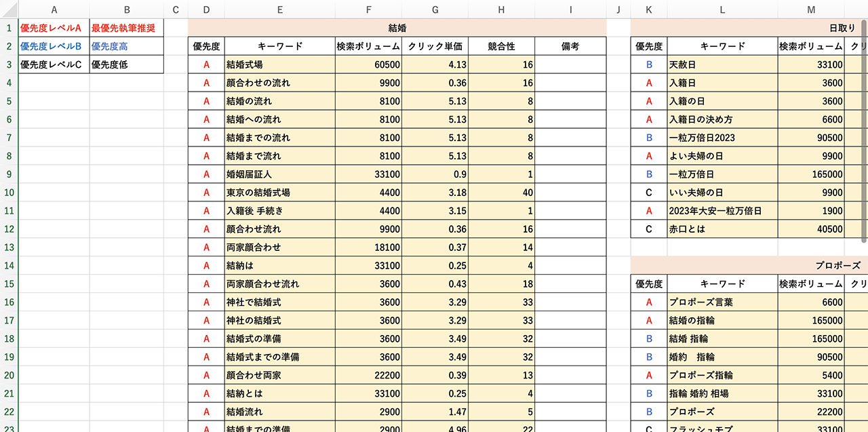Click keyword cell 結婚への流れ
This screenshot has width=868, height=432.
coord(280,119)
